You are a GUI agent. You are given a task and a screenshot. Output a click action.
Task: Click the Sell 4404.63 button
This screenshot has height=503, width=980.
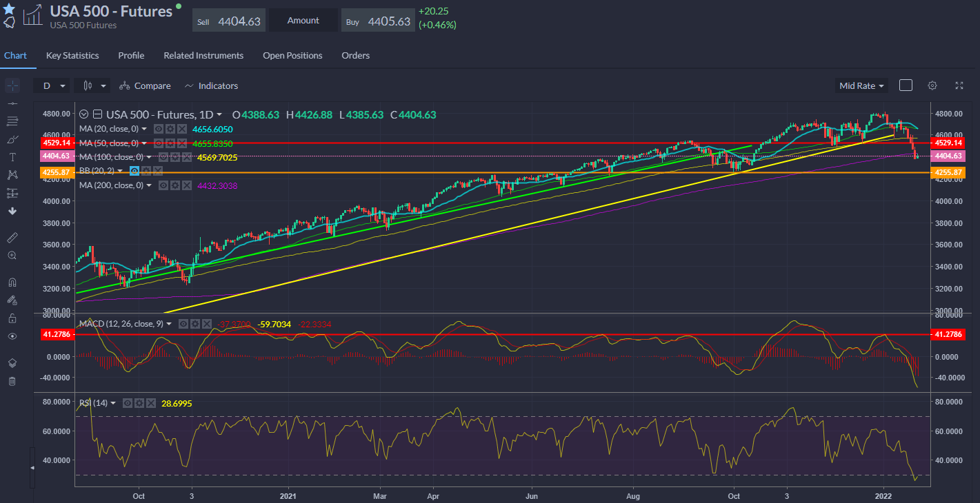click(x=229, y=21)
